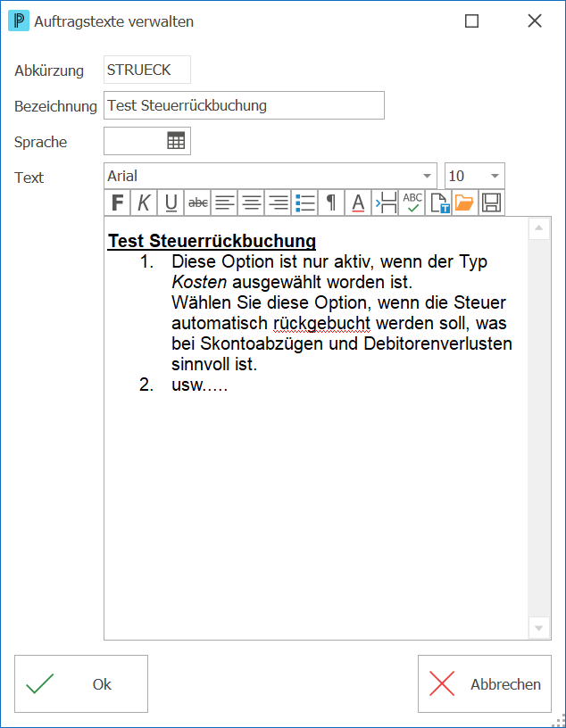Click the document text template icon

point(438,203)
